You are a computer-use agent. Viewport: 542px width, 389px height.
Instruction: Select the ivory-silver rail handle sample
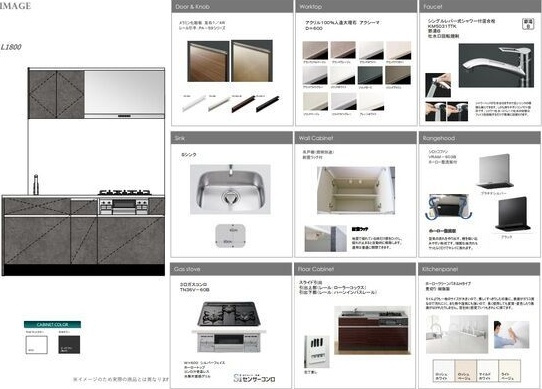pyautogui.click(x=219, y=103)
